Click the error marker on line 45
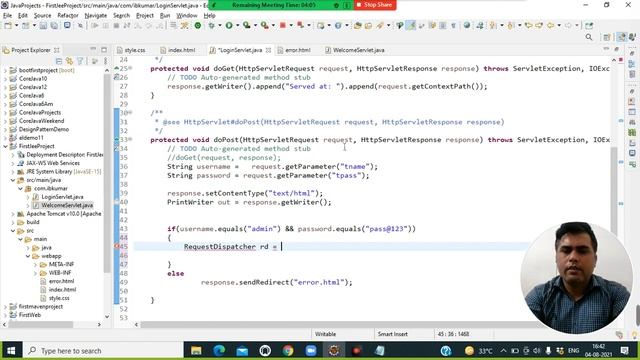This screenshot has width=640, height=360. tap(117, 246)
